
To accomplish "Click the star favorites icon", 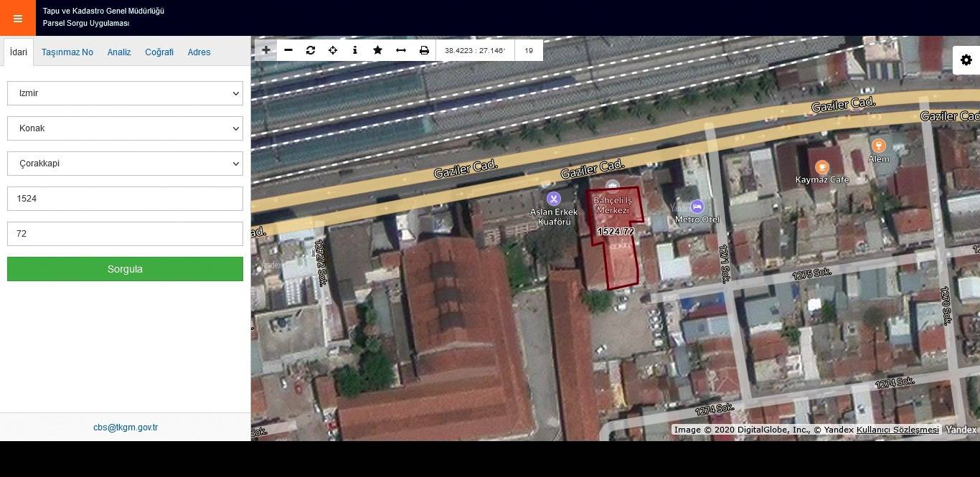I will (x=377, y=50).
